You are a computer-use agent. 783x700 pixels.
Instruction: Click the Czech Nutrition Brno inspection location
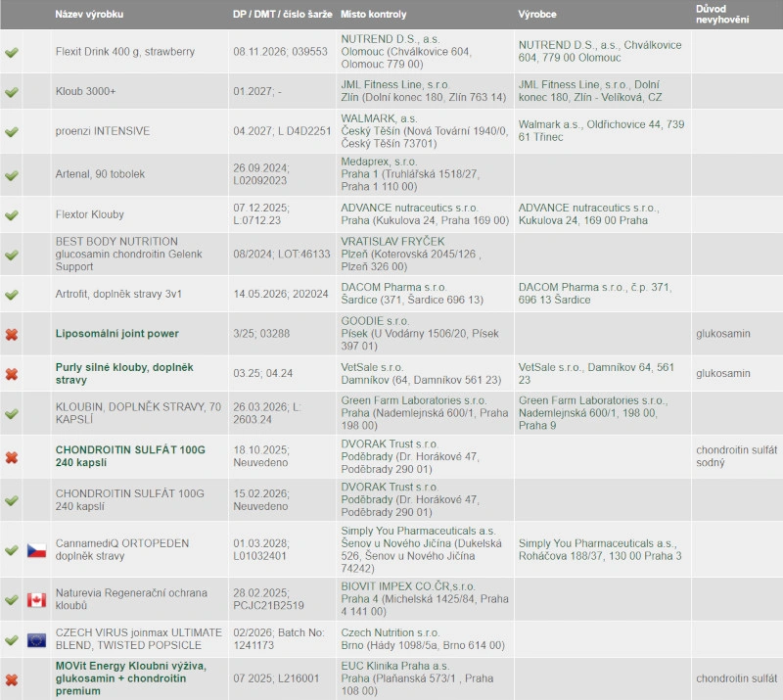(423, 639)
